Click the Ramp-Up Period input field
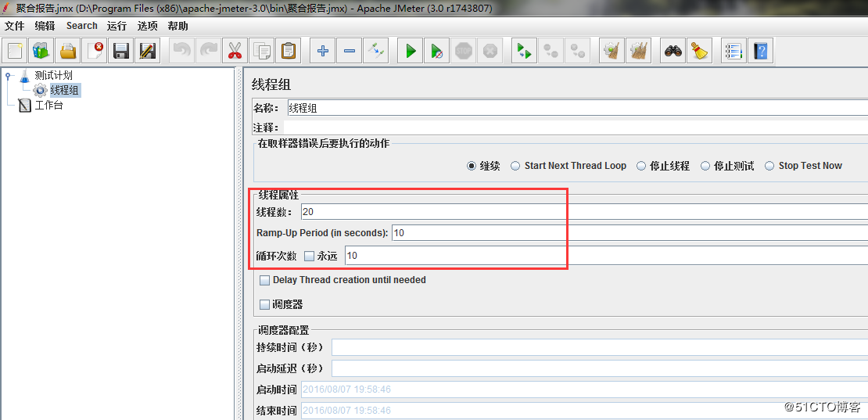This screenshot has height=420, width=868. click(x=629, y=233)
